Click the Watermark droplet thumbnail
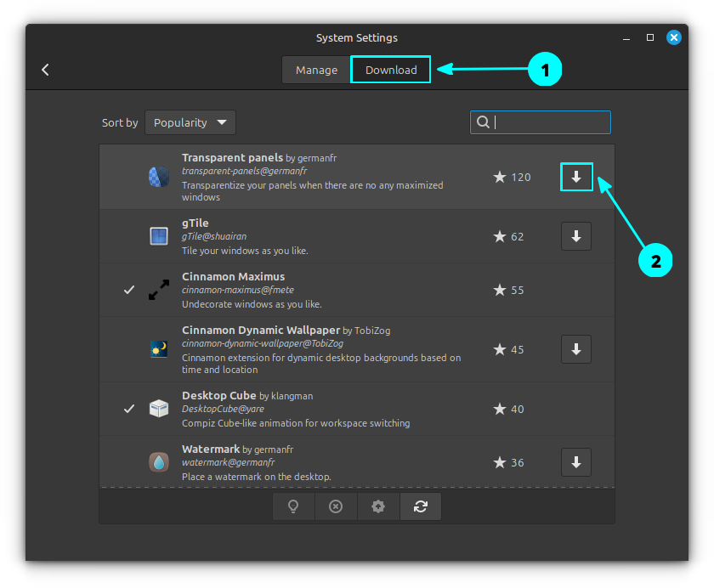The image size is (714, 588). coord(159,462)
